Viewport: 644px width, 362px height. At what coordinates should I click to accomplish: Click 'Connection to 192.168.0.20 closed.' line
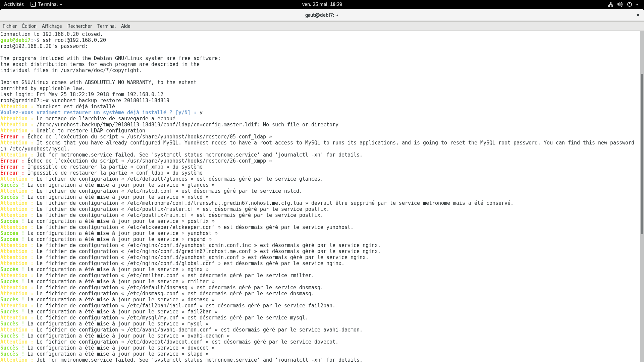click(52, 34)
